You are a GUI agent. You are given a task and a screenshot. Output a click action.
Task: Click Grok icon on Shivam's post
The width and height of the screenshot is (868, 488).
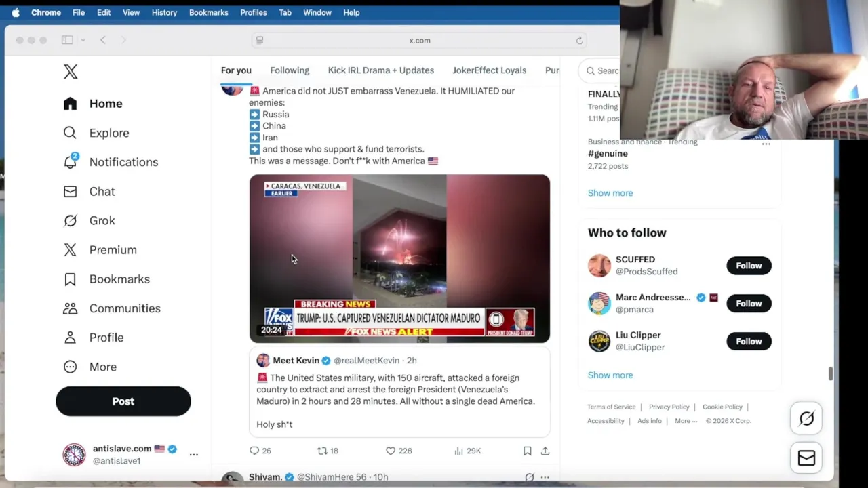click(x=530, y=477)
